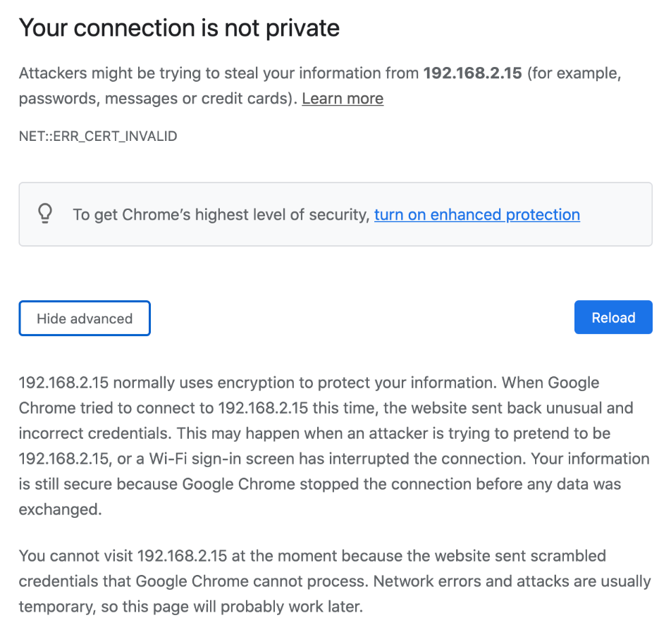
Task: Click the lightbulb tip icon
Action: point(45,213)
